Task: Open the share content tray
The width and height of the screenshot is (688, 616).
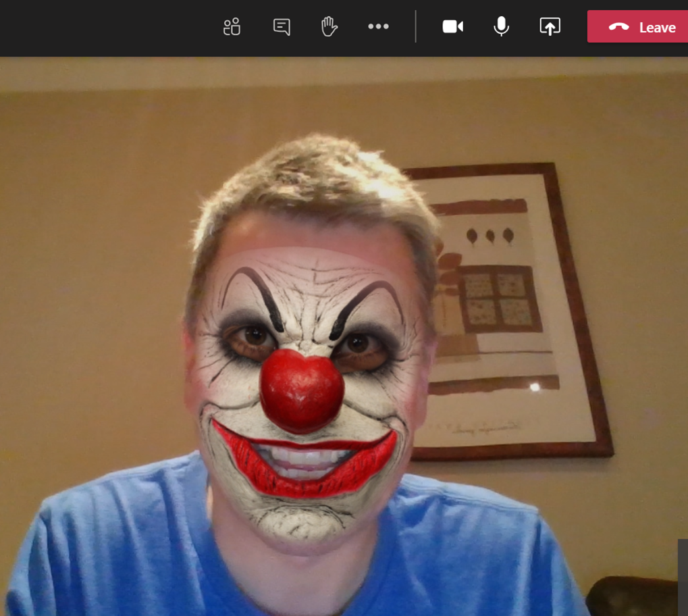Action: point(550,26)
